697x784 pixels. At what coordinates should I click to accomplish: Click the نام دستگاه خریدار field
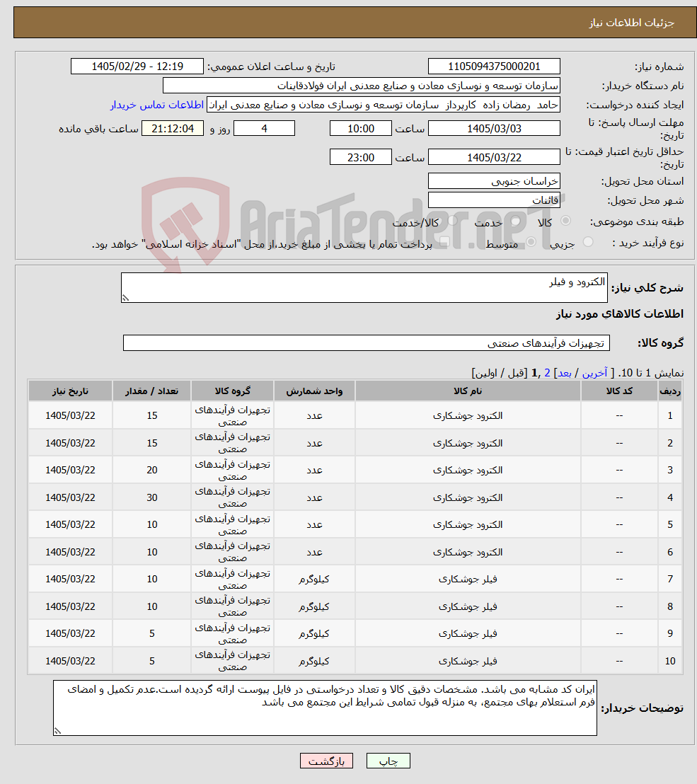pyautogui.click(x=361, y=86)
